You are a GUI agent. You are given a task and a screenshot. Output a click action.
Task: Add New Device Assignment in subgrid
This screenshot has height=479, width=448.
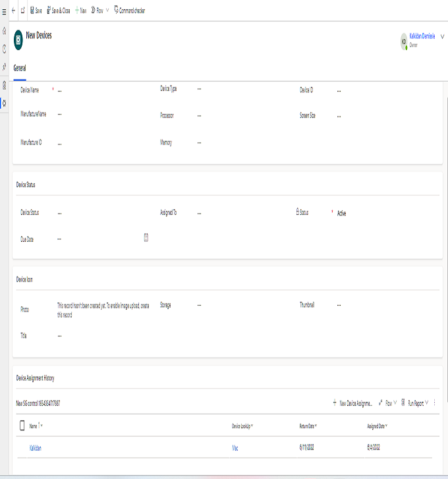click(x=352, y=403)
